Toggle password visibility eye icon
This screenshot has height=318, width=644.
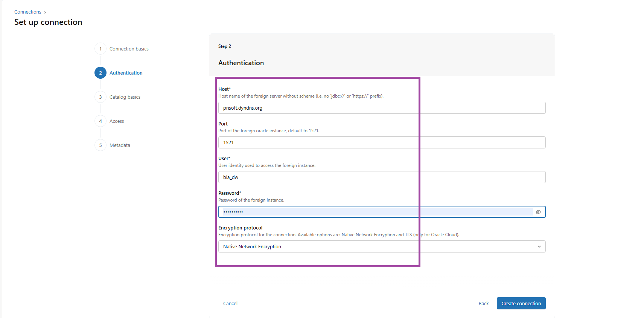click(x=538, y=212)
